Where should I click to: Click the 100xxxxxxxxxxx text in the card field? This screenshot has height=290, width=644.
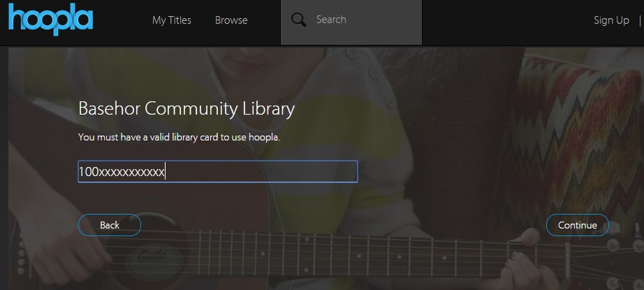click(x=122, y=172)
